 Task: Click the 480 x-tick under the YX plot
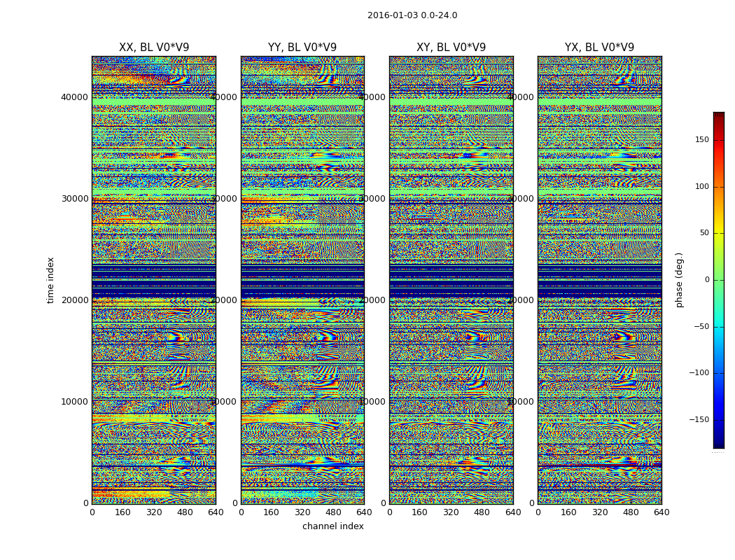[631, 512]
